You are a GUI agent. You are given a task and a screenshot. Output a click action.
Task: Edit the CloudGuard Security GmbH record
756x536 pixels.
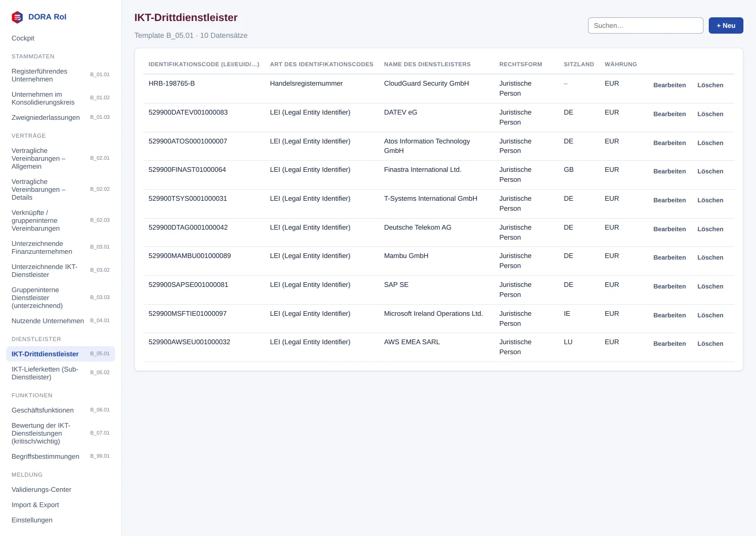point(669,85)
